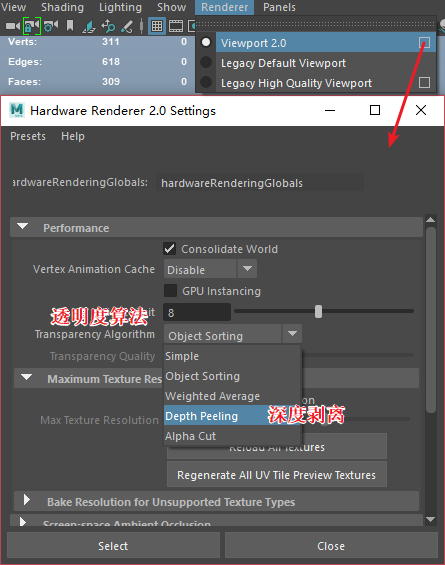Open Camera Attributes via gear camera icon

(x=51, y=26)
